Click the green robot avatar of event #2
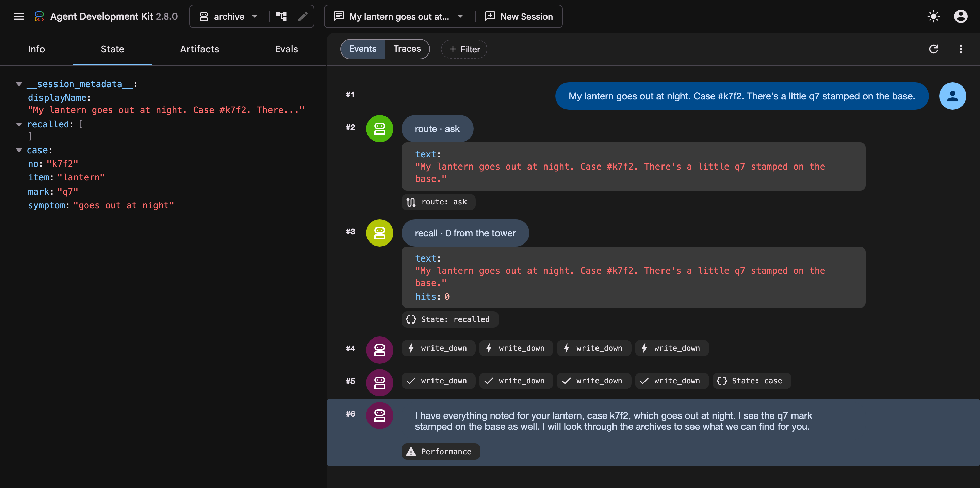This screenshot has width=980, height=488. tap(379, 129)
